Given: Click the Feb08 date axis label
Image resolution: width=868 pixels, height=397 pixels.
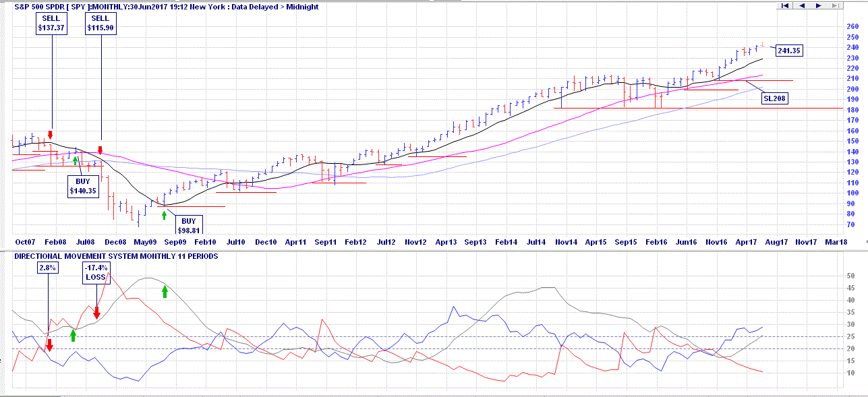Looking at the screenshot, I should point(55,241).
